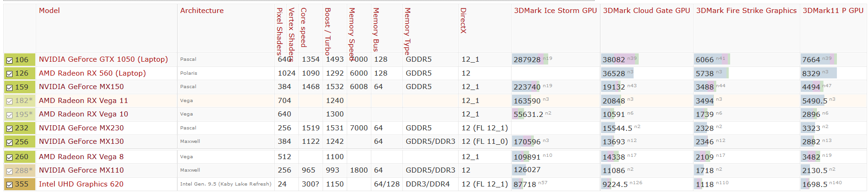868x193 pixels.
Task: Click the 3DMark11 P GPU column header
Action: 833,11
